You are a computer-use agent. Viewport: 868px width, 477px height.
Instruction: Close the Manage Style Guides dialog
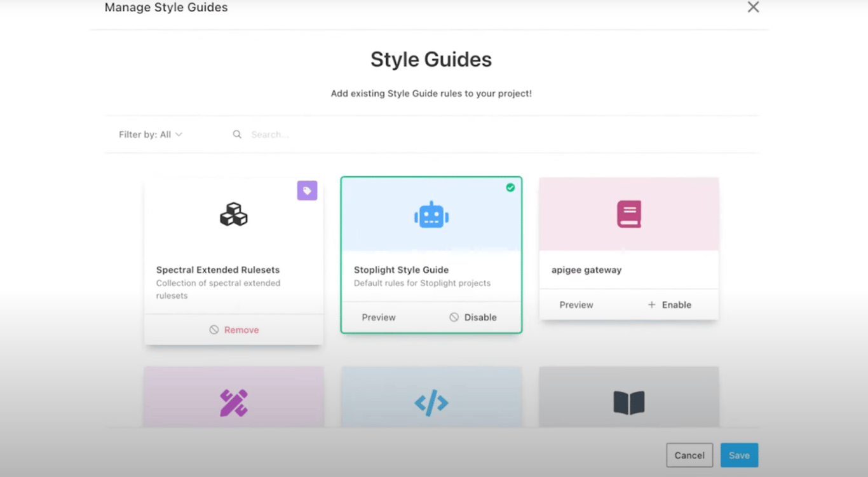753,7
